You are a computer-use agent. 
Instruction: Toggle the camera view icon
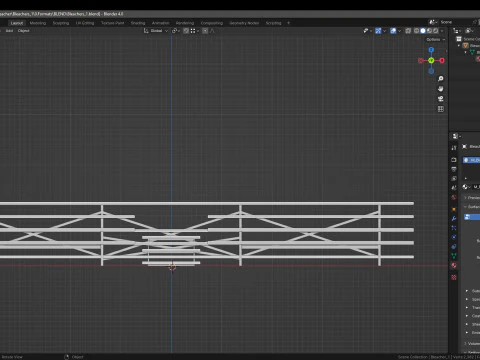[x=441, y=99]
